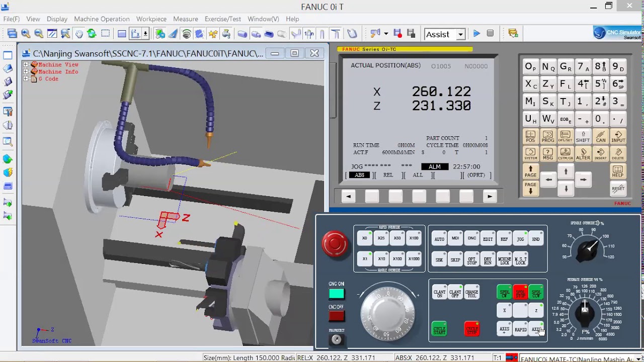The image size is (644, 362).
Task: Toggle MDI mode on the operator panel
Action: coord(455,238)
